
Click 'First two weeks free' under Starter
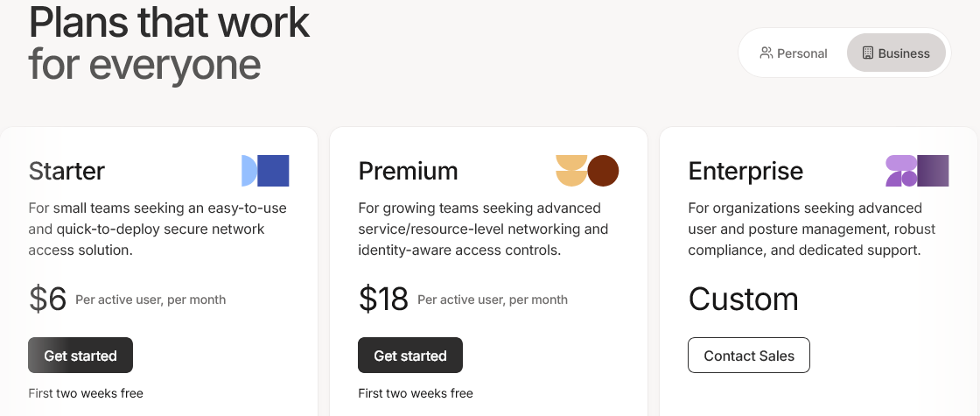pos(86,393)
